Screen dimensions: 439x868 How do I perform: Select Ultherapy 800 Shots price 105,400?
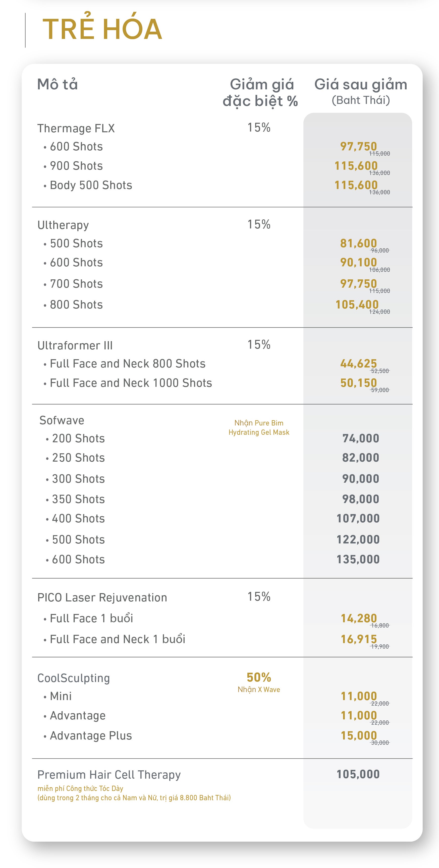coord(357,305)
